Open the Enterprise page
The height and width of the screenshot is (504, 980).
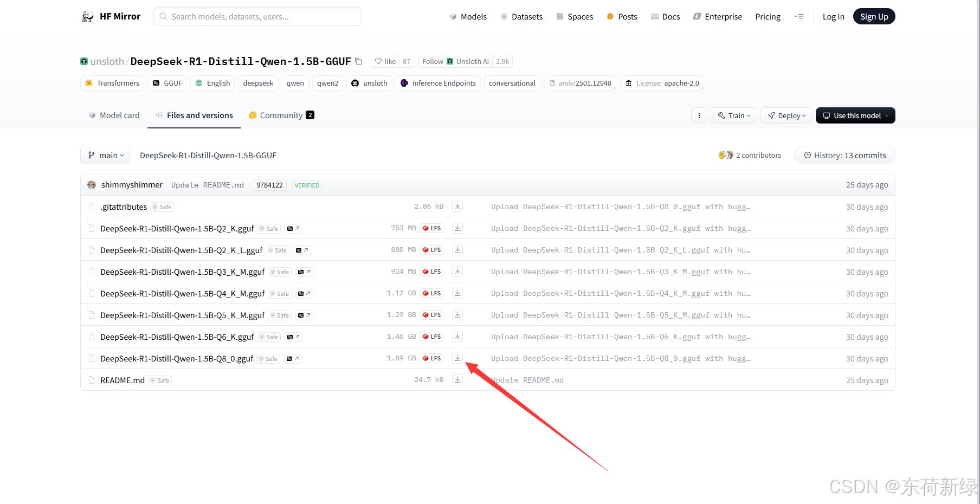[x=718, y=17]
